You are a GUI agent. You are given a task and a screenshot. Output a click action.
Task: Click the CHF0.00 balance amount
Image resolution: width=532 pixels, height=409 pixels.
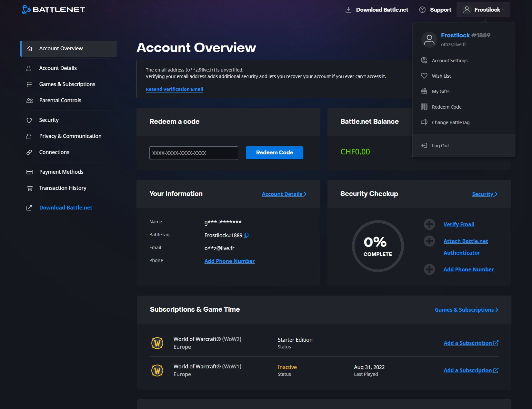355,152
